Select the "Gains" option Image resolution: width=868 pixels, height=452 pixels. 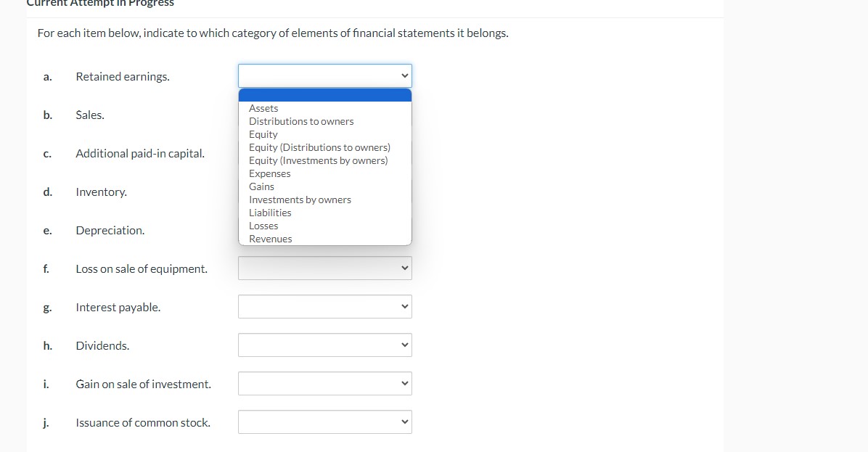click(261, 186)
